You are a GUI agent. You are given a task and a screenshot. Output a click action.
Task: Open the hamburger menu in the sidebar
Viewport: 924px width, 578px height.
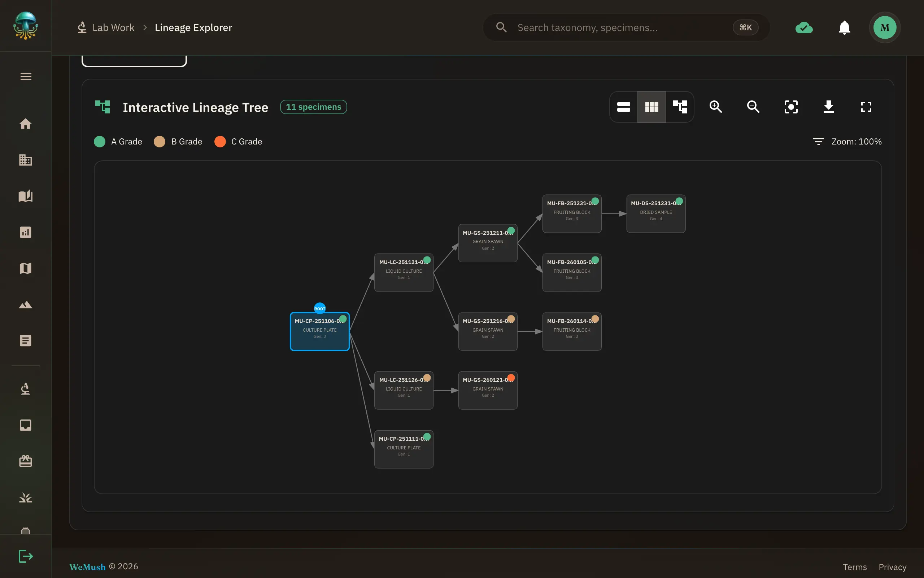pyautogui.click(x=26, y=77)
